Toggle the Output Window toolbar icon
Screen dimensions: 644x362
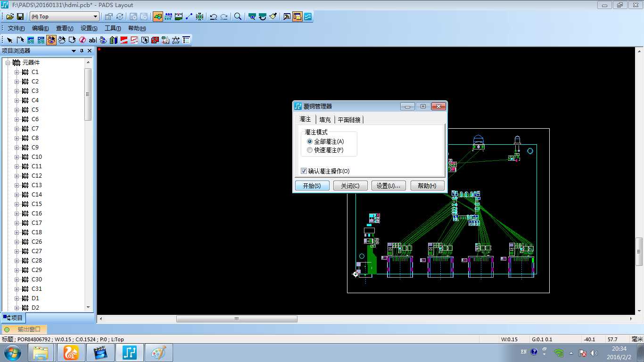pos(287,16)
